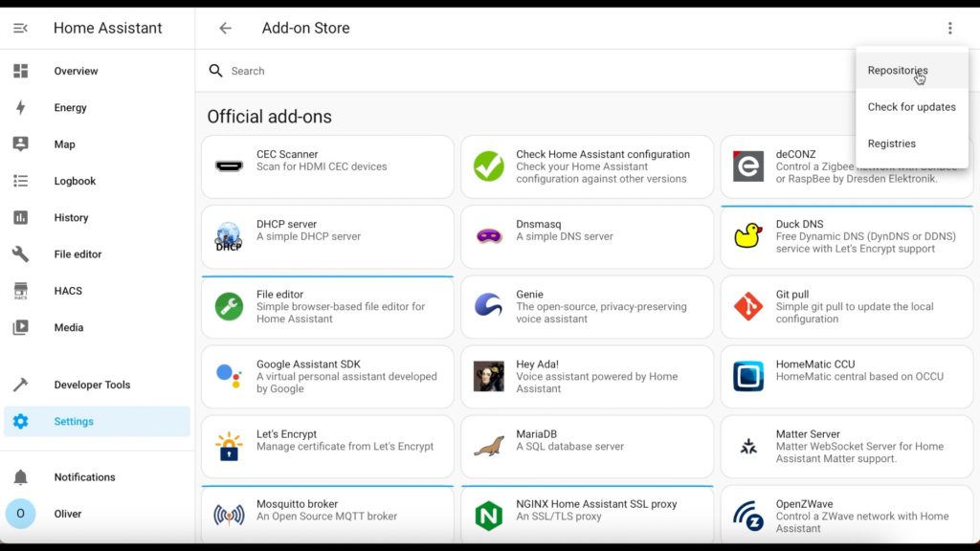Screen dimensions: 980x551
Task: Open the Overview dashboard icon
Action: (21, 71)
